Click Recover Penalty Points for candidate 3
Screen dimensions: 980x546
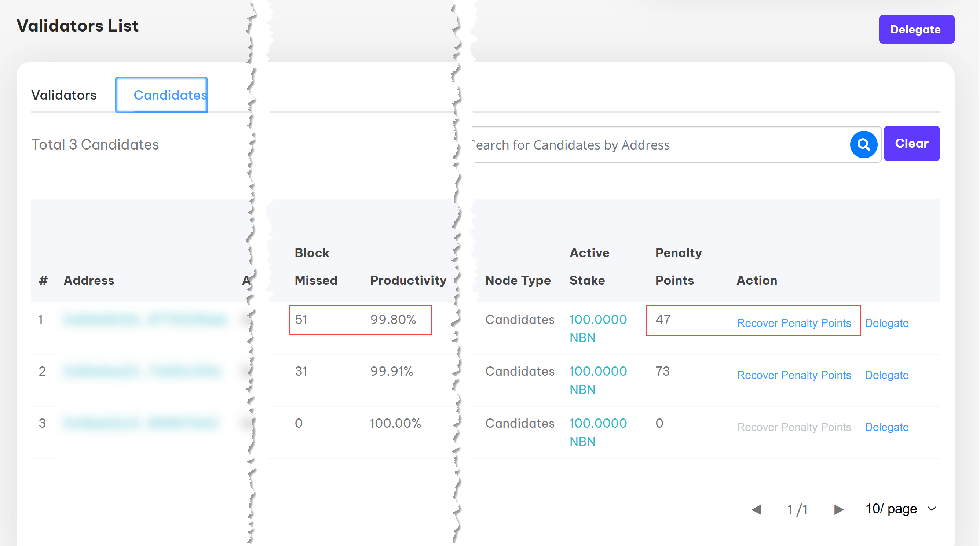pyautogui.click(x=794, y=426)
